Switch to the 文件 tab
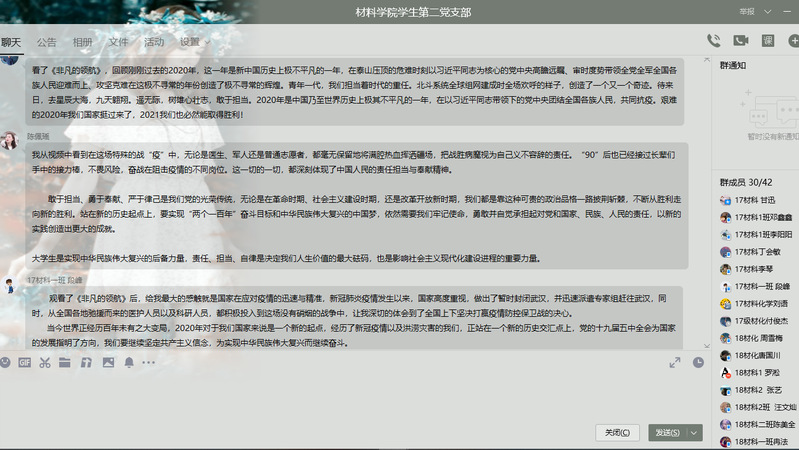The image size is (799, 450). [118, 42]
